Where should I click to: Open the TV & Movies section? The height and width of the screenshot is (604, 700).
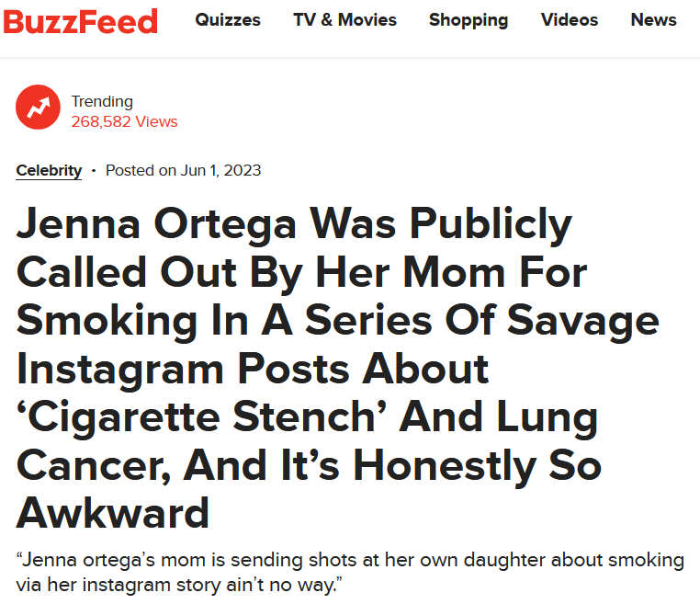pyautogui.click(x=344, y=20)
